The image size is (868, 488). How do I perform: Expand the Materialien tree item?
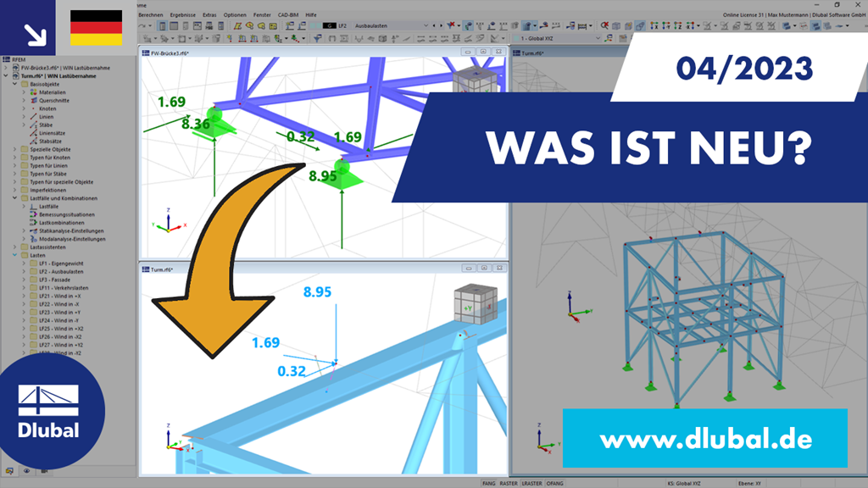(x=24, y=92)
